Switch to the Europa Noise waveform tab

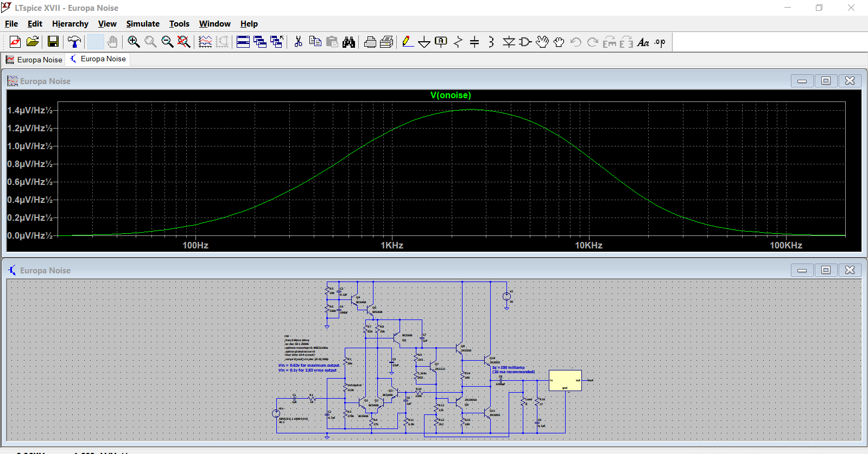click(x=34, y=60)
